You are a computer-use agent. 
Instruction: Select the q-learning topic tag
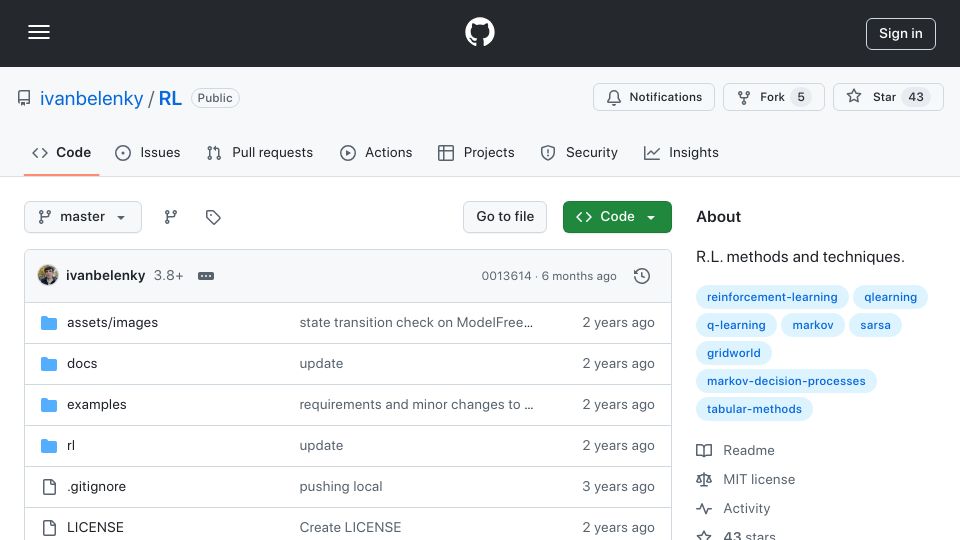coord(736,325)
